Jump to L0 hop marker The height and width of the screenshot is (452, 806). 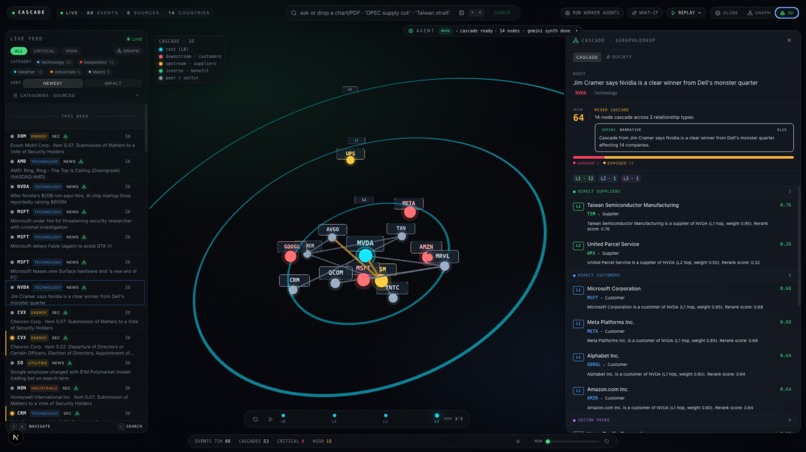[283, 418]
